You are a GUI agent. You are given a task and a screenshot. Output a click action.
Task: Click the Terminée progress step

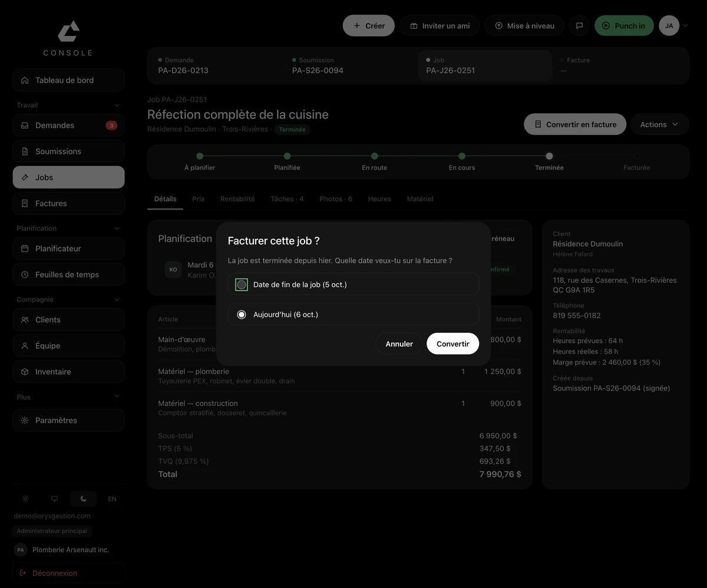point(549,161)
